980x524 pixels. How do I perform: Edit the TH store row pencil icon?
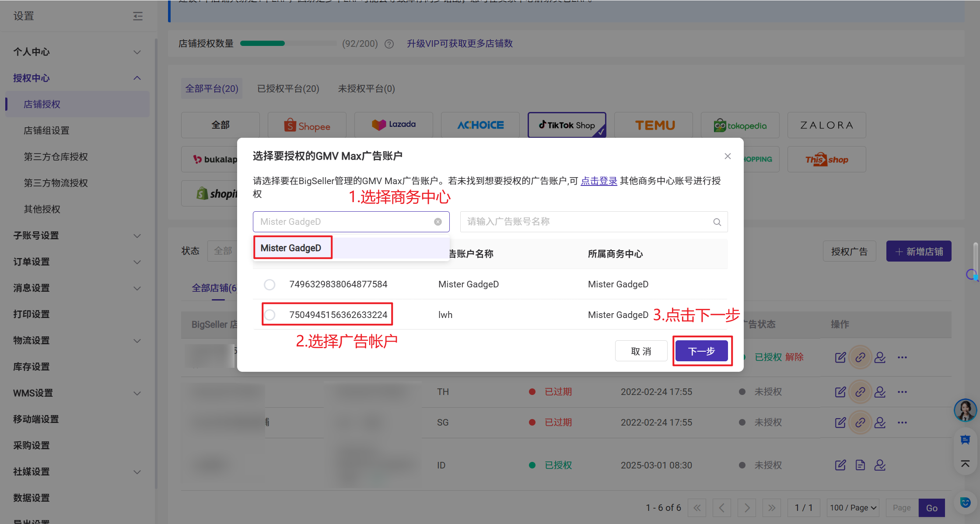pos(840,392)
